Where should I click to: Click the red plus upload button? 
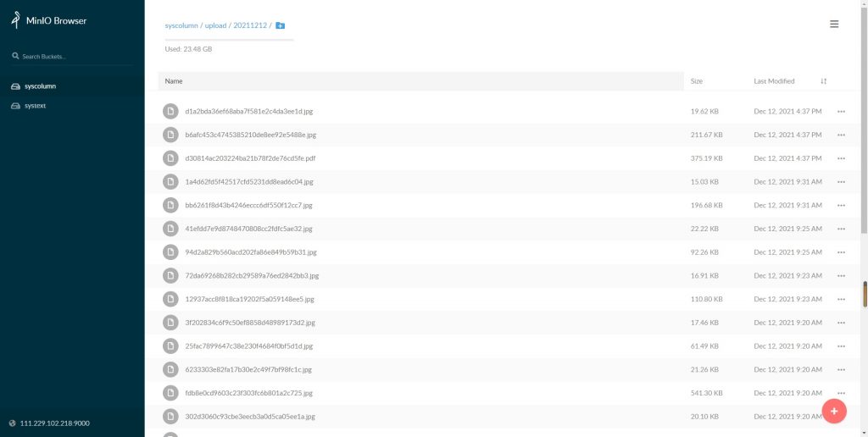tap(834, 411)
